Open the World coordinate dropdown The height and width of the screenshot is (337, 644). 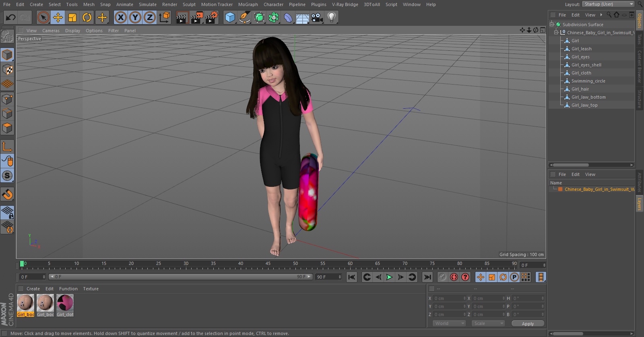pos(450,323)
